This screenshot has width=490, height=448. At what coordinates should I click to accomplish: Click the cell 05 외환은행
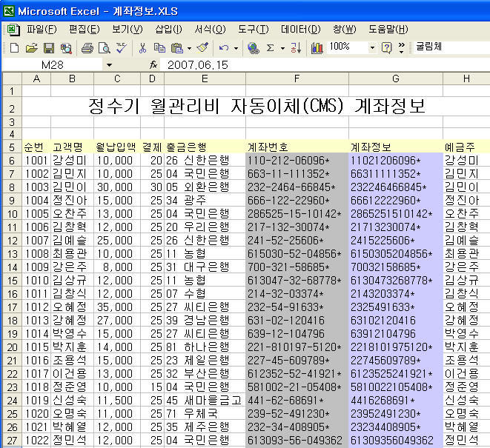(205, 187)
